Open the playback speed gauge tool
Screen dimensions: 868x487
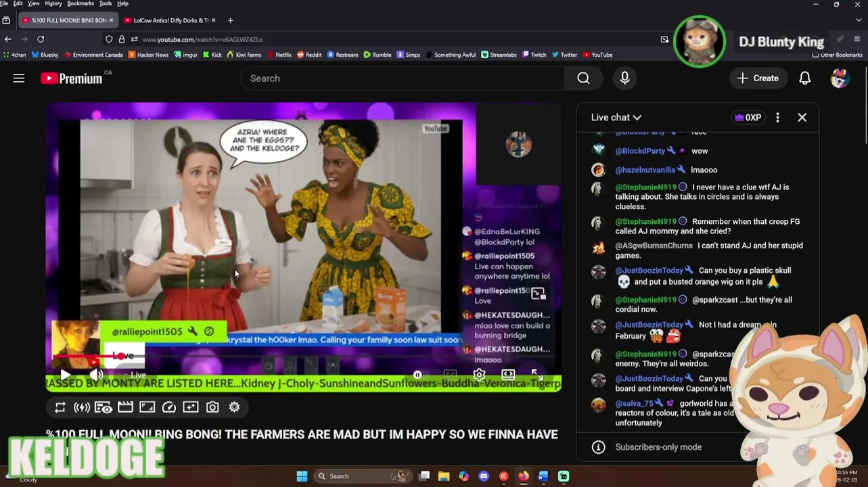point(169,407)
